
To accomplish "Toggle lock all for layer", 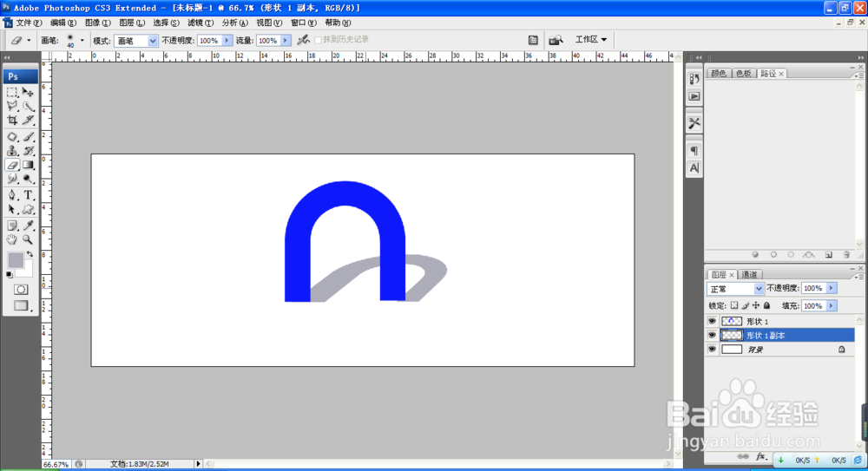I will tap(766, 305).
